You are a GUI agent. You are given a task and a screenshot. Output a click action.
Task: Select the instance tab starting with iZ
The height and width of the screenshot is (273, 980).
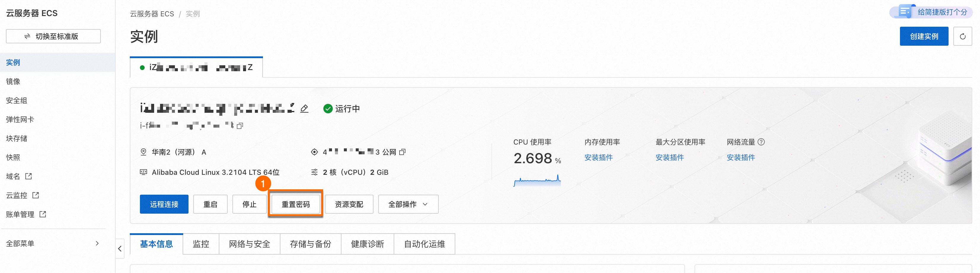coord(196,68)
